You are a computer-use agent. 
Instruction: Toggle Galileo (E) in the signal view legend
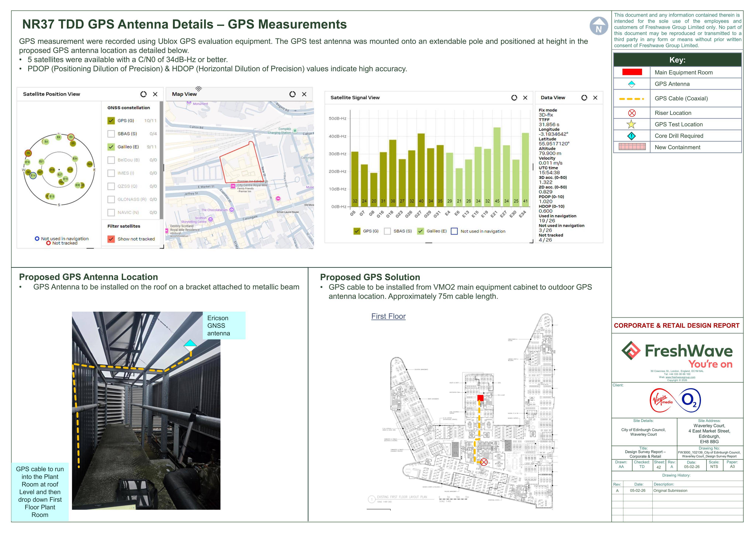point(420,231)
